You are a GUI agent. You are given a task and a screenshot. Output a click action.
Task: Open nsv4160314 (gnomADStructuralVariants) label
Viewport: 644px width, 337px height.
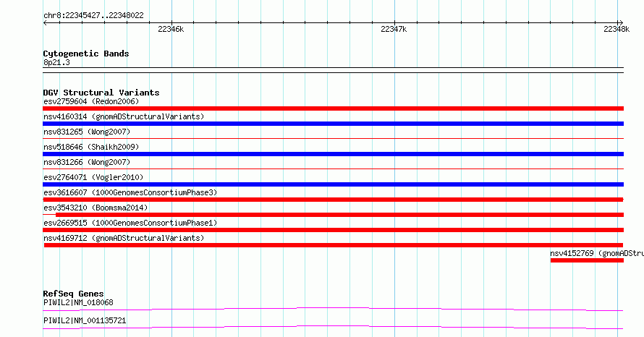124,116
